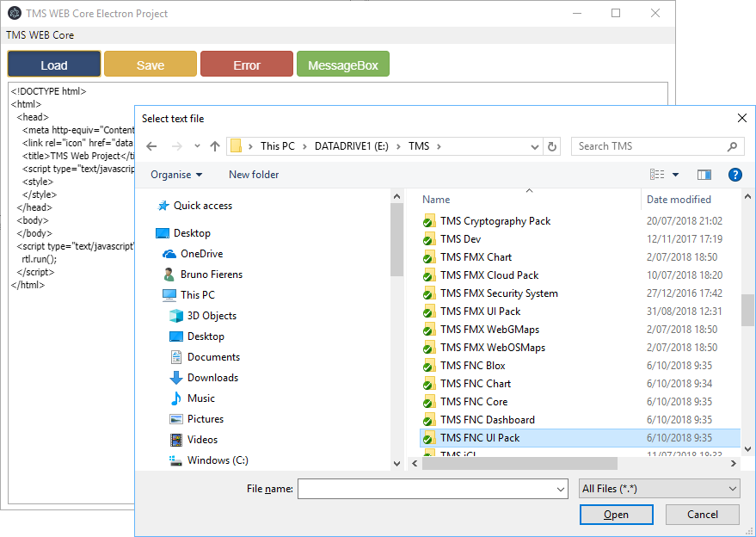
Task: Click the yellow Save button
Action: 151,65
